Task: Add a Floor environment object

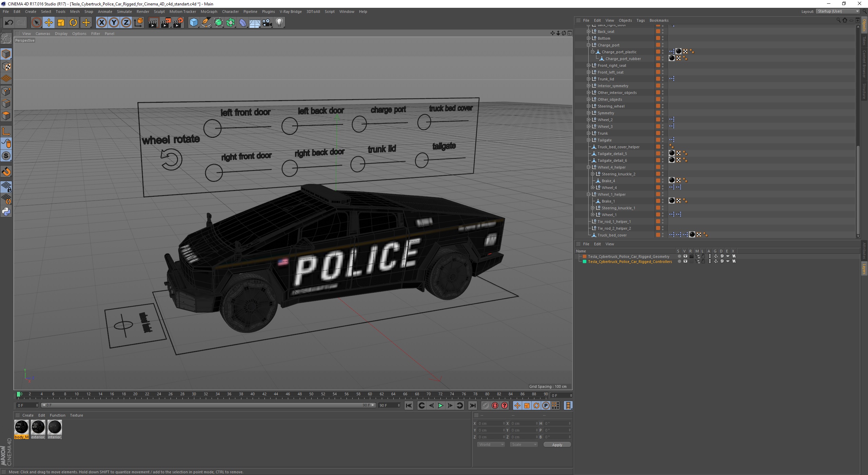Action: click(x=255, y=22)
